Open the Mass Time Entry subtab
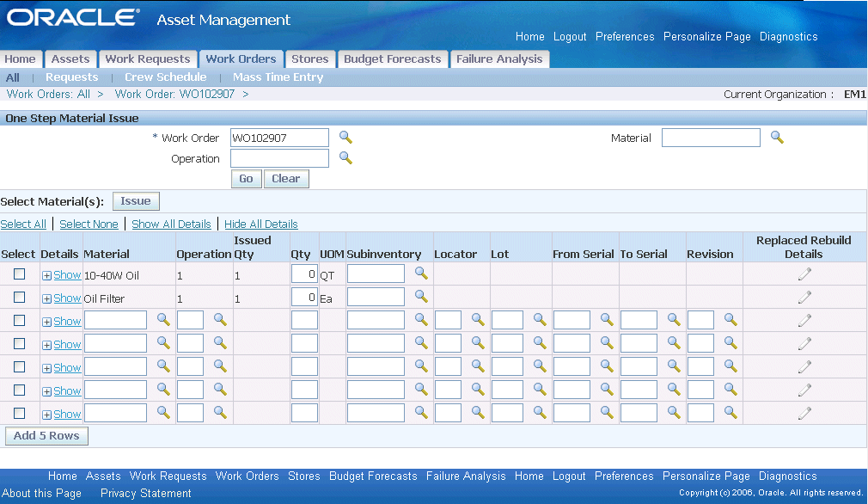The height and width of the screenshot is (504, 868). coord(278,77)
